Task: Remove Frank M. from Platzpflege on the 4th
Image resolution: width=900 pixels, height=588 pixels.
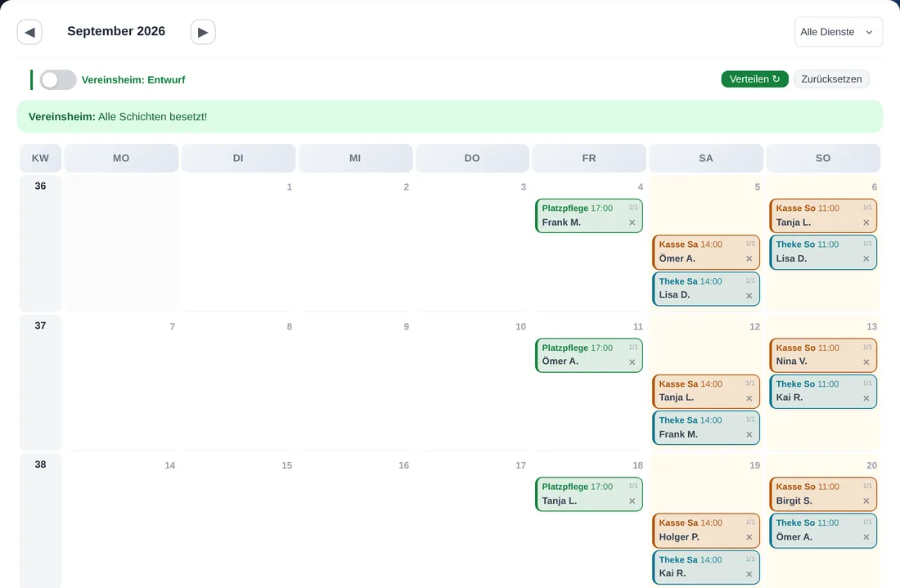Action: click(x=632, y=222)
